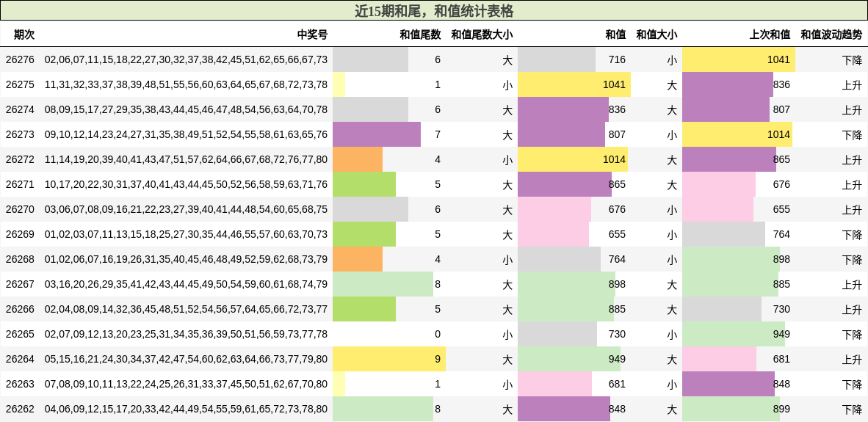Click 和值大小 cell 小 in row 26276
Image resolution: width=868 pixels, height=422 pixels.
tap(672, 59)
